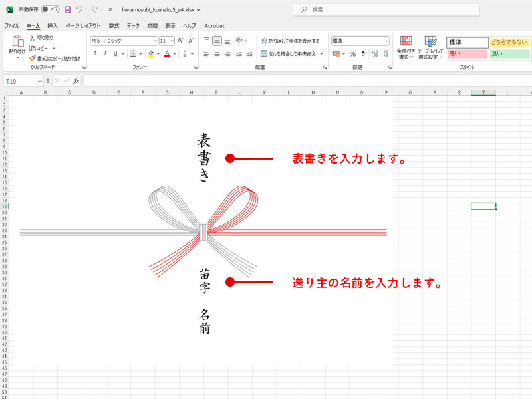
Task: Toggle Italic formatting
Action: [104, 53]
